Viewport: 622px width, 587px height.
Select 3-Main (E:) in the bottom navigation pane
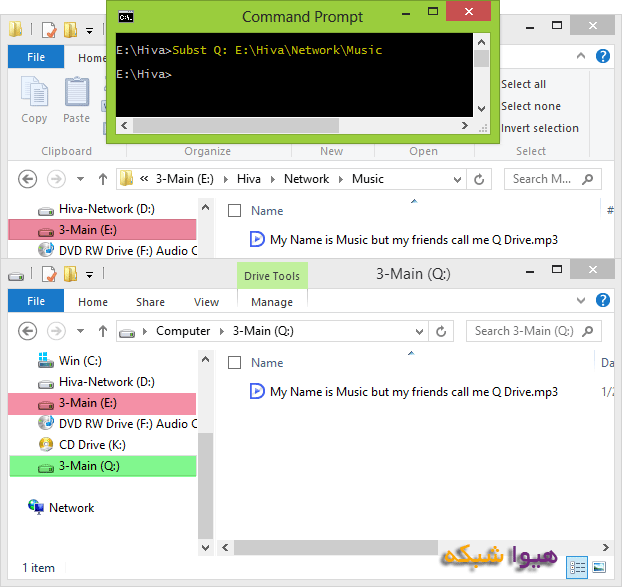point(102,403)
